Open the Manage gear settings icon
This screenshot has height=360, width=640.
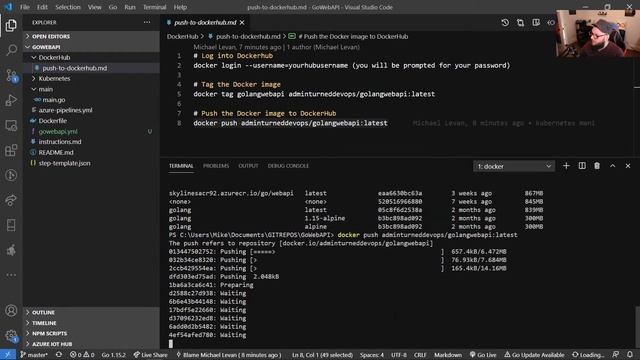click(x=11, y=336)
